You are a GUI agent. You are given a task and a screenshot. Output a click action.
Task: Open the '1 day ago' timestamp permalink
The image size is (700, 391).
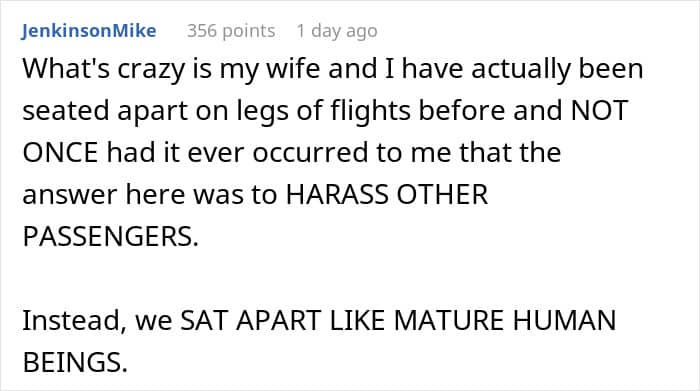[337, 31]
